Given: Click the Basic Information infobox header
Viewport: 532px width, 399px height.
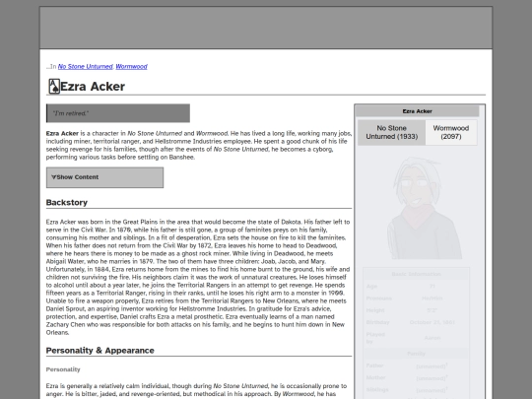Looking at the screenshot, I should [417, 274].
